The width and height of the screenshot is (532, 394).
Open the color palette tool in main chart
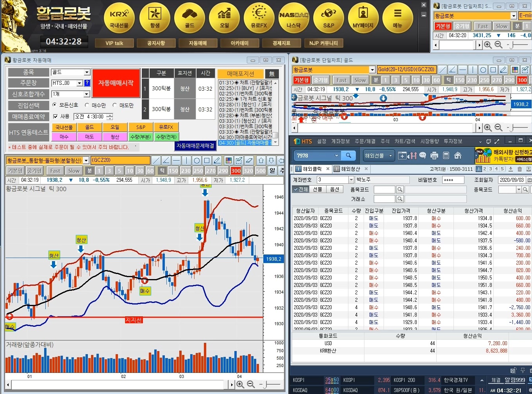[229, 161]
